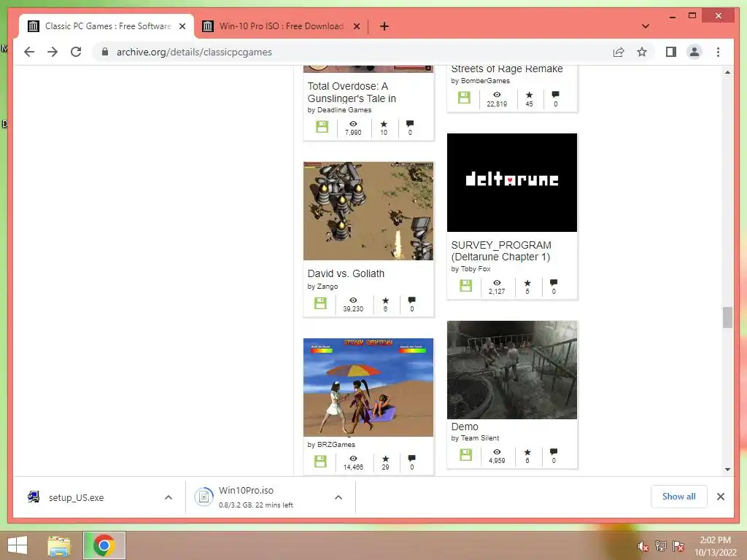Viewport: 747px width, 560px height.
Task: Open the Windows Start button
Action: (18, 545)
